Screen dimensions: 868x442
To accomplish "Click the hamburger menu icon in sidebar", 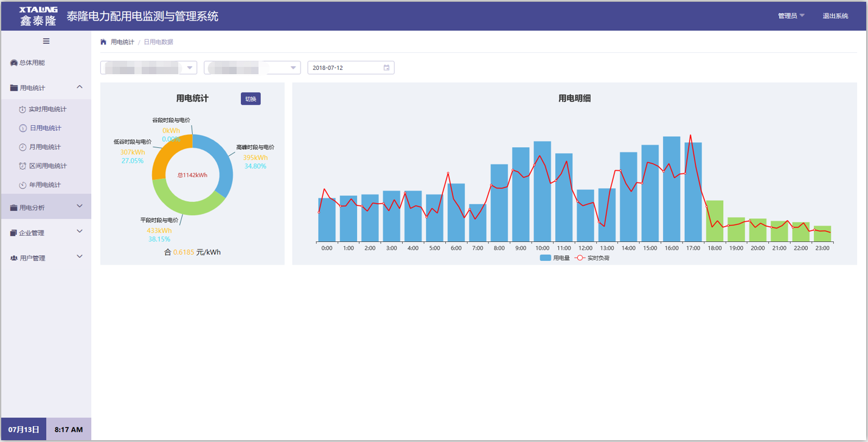I will tap(46, 41).
